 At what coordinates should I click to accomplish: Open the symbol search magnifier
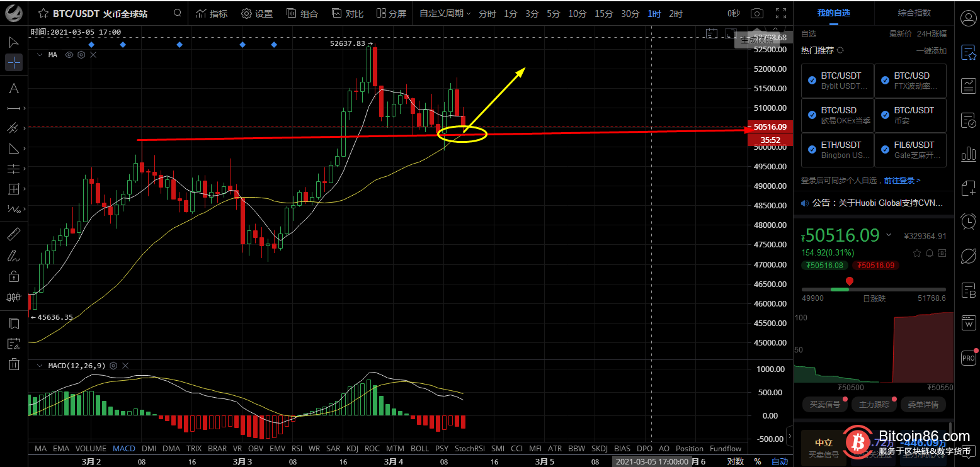178,13
